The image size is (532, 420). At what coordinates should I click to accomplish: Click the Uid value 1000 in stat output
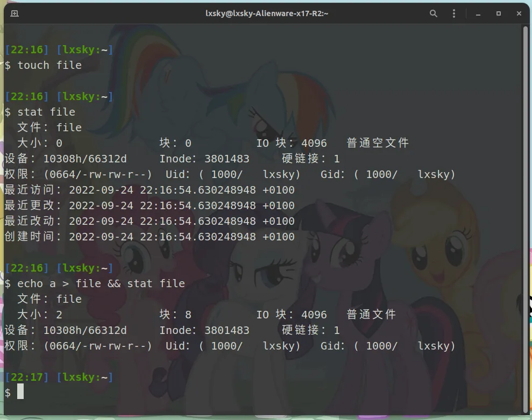tap(227, 174)
